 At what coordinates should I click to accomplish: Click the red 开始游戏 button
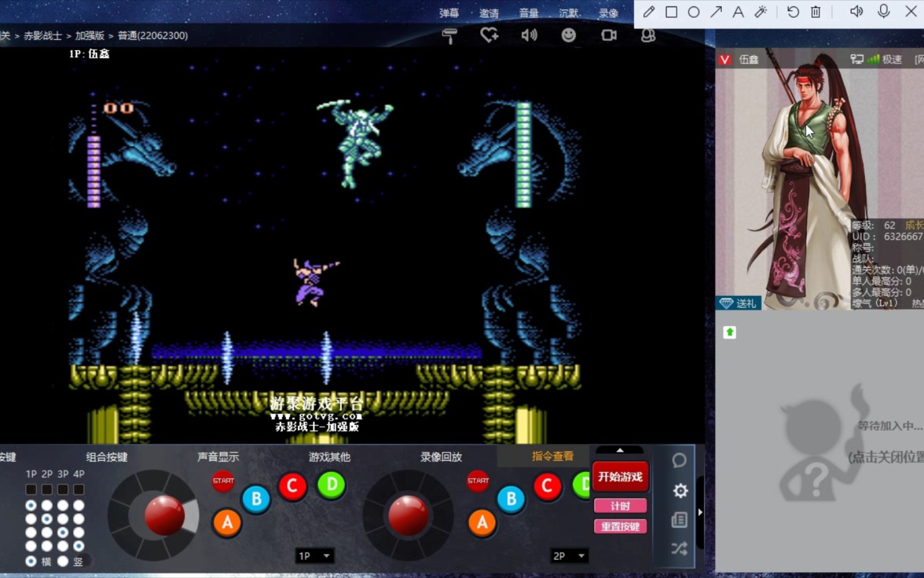(620, 476)
